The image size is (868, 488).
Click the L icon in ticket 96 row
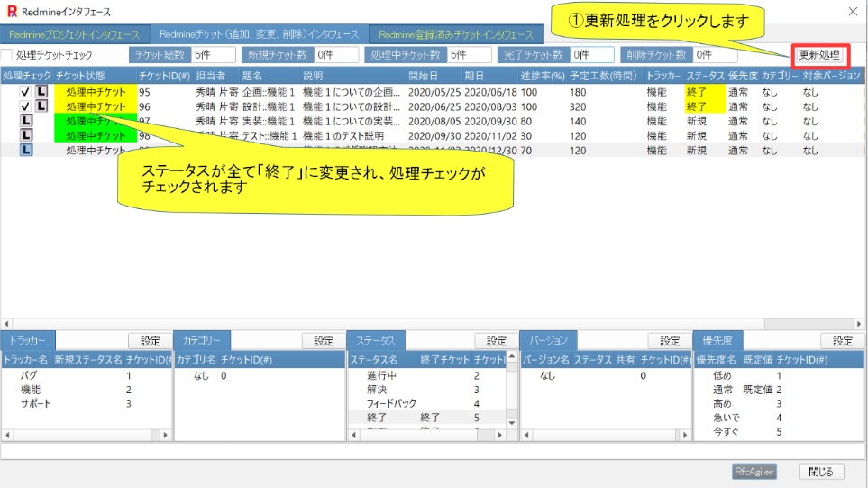tap(41, 106)
